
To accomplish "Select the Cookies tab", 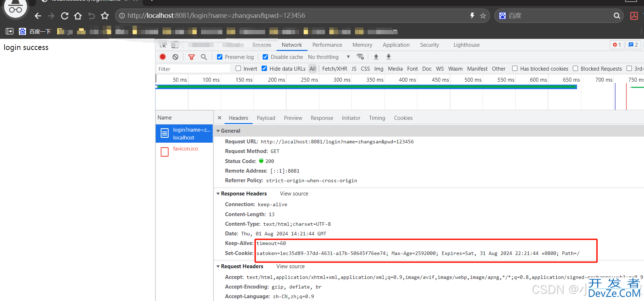I will click(403, 118).
